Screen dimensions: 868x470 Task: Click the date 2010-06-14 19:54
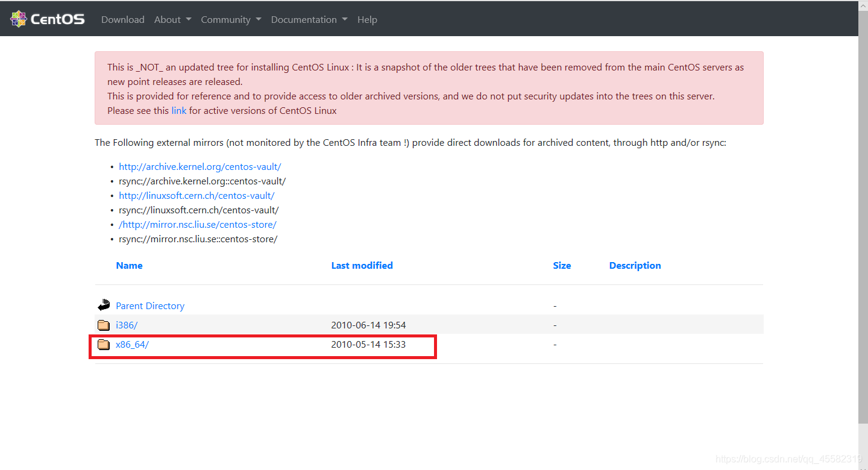[x=368, y=325]
